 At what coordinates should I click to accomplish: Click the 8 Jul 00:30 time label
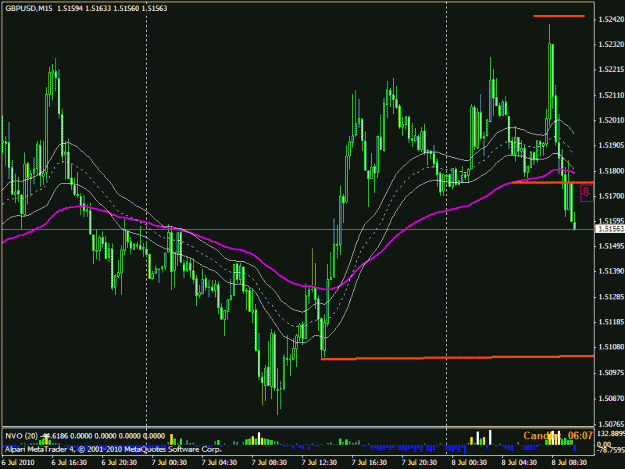[469, 463]
